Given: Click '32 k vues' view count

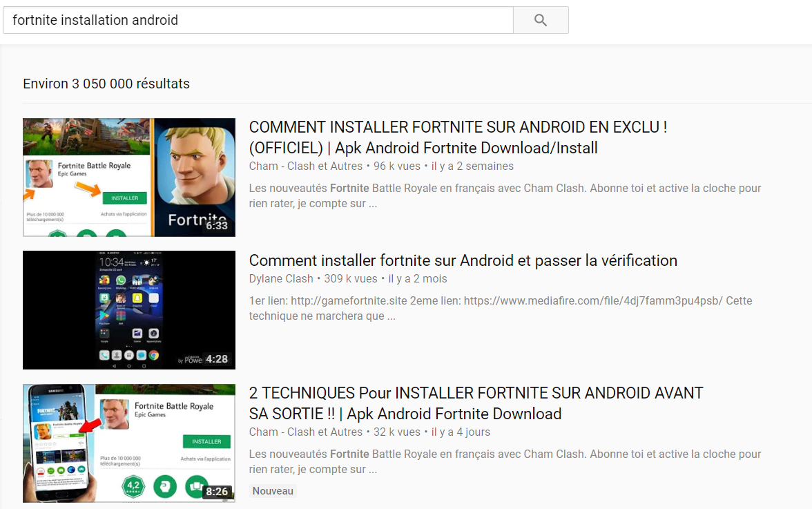Looking at the screenshot, I should 396,432.
